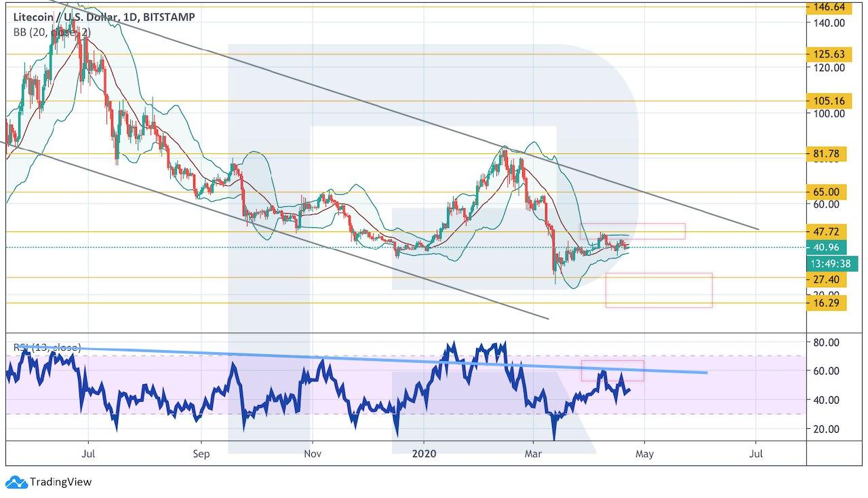The width and height of the screenshot is (868, 498).
Task: Click the Mar time axis label
Action: pyautogui.click(x=533, y=453)
